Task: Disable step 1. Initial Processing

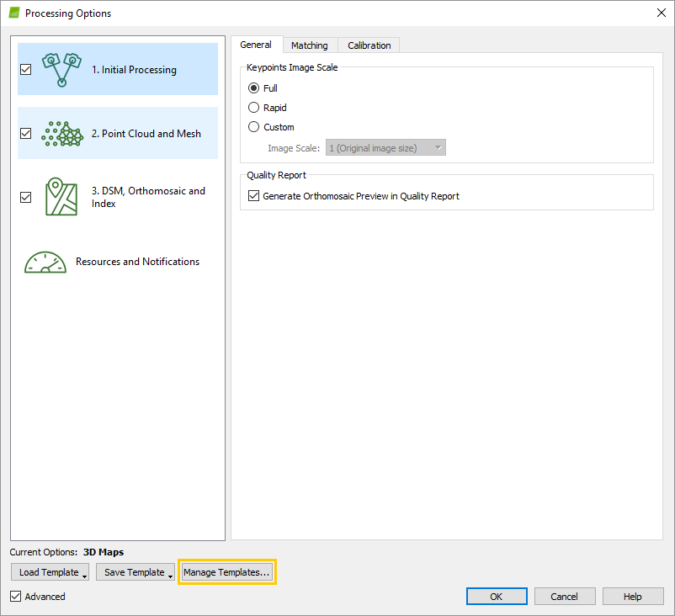Action: click(25, 69)
